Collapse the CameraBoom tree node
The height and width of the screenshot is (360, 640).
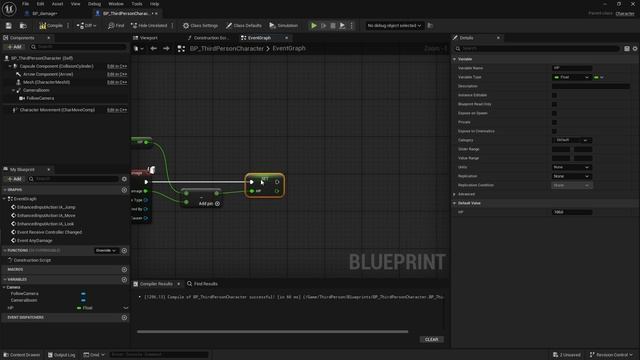(13, 90)
